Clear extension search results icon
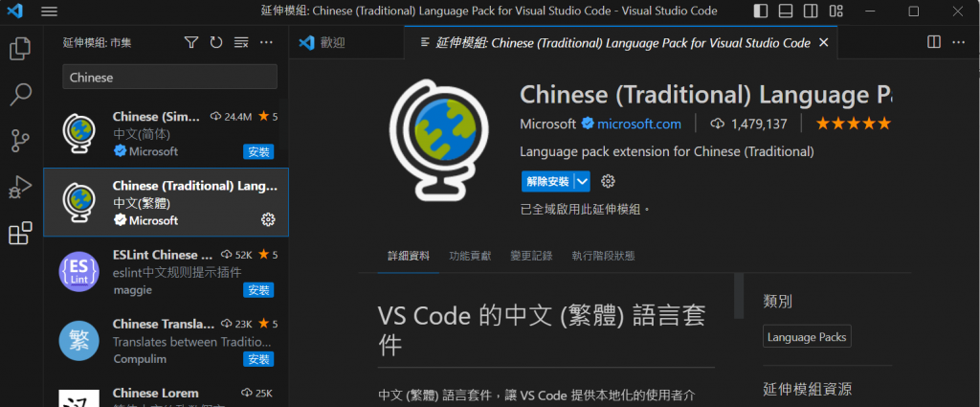Image resolution: width=980 pixels, height=407 pixels. 241,42
